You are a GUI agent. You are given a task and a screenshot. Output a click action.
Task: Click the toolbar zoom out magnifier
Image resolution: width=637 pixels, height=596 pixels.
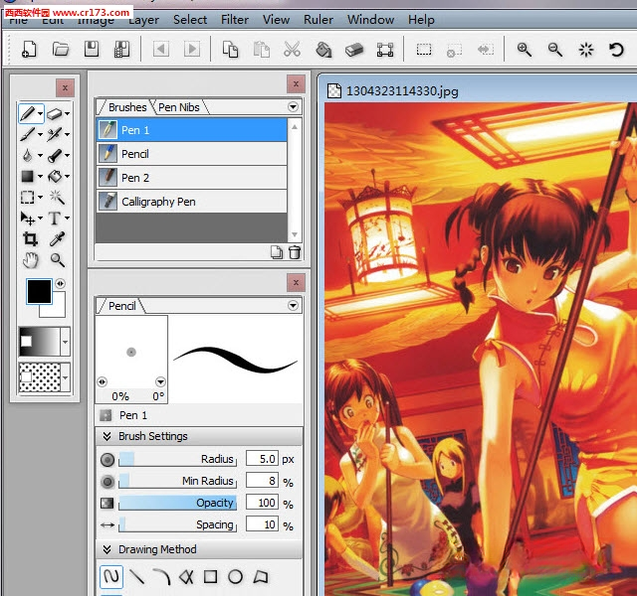click(x=555, y=50)
